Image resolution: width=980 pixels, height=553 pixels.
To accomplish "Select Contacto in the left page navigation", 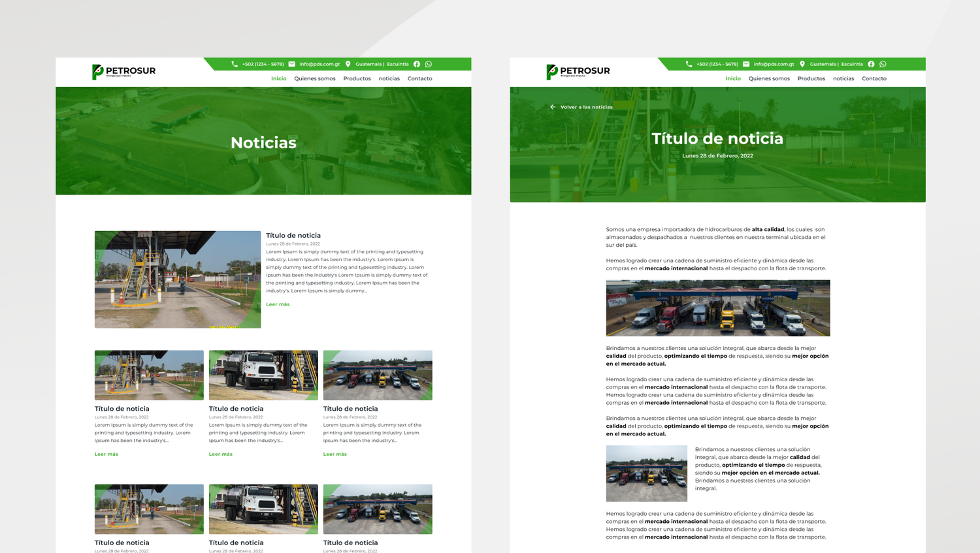I will pos(420,78).
